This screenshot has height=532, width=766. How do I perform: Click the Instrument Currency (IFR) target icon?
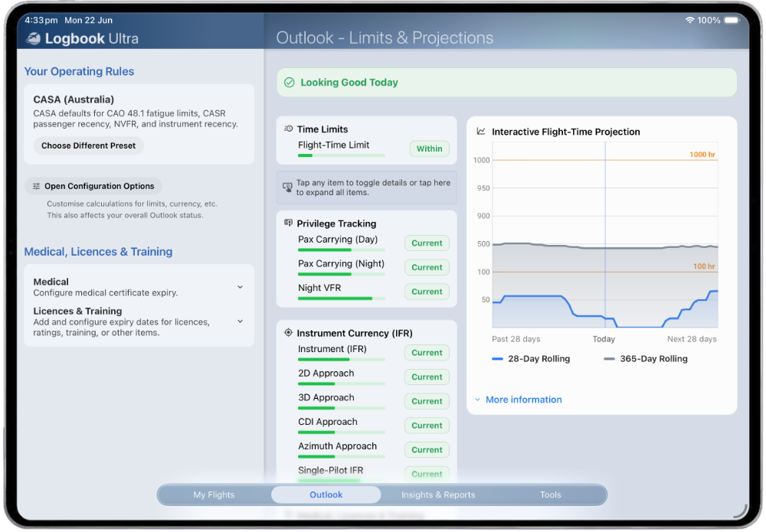pyautogui.click(x=289, y=333)
